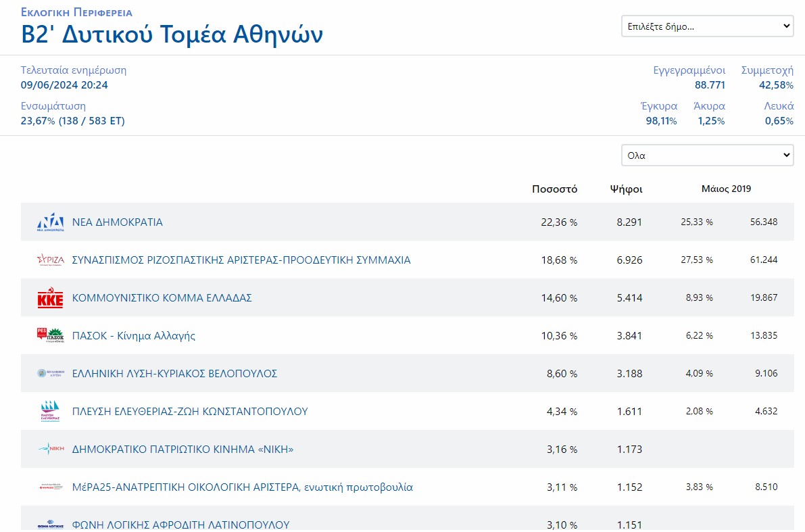Click the '23,67% (138 / 583 ET)' value

pos(72,121)
